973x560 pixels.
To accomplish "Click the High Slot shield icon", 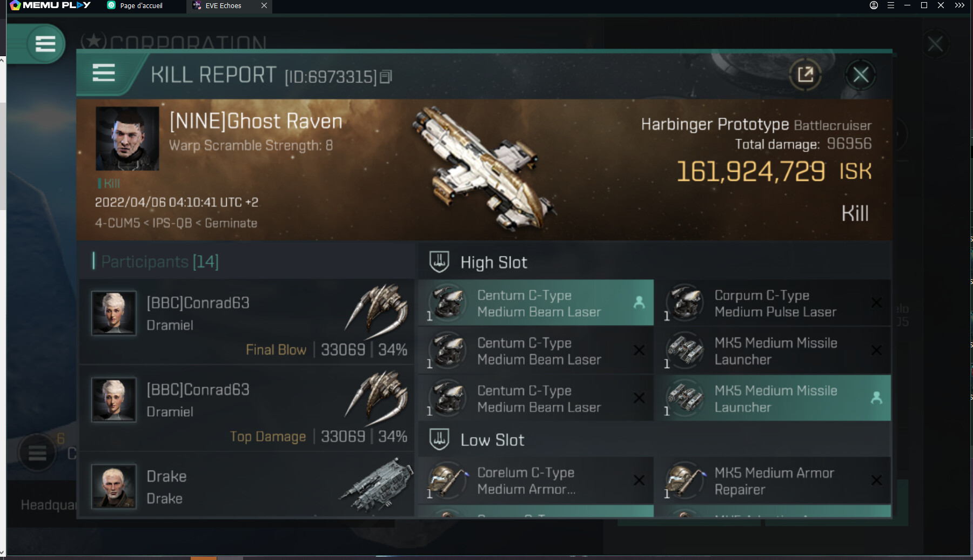I will [x=439, y=262].
